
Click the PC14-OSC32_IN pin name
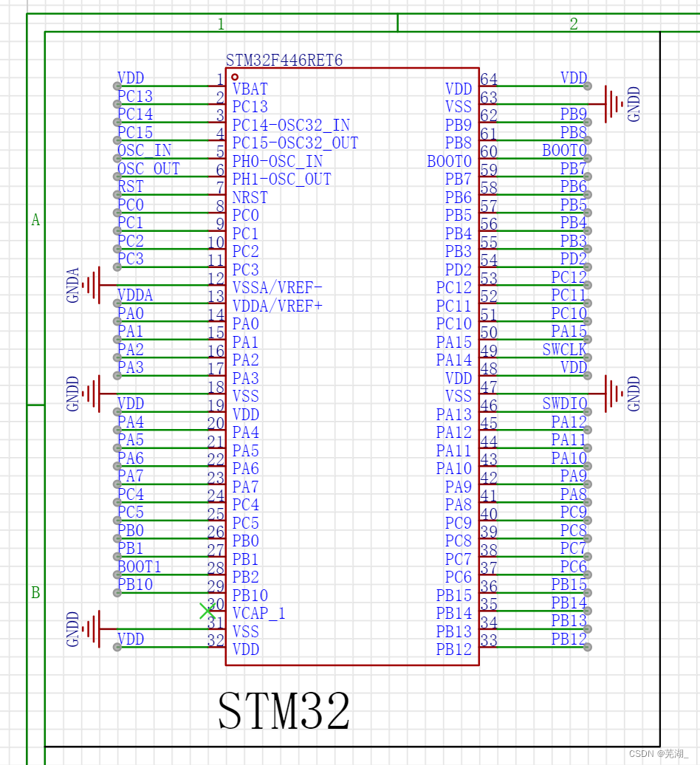[x=291, y=125]
